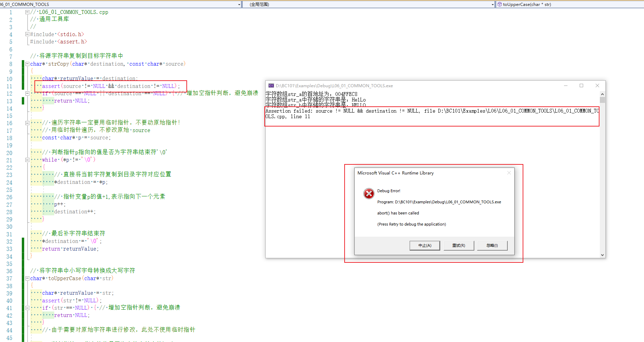Collapse the strCopy function at line 8
This screenshot has height=342, width=644.
click(27, 64)
